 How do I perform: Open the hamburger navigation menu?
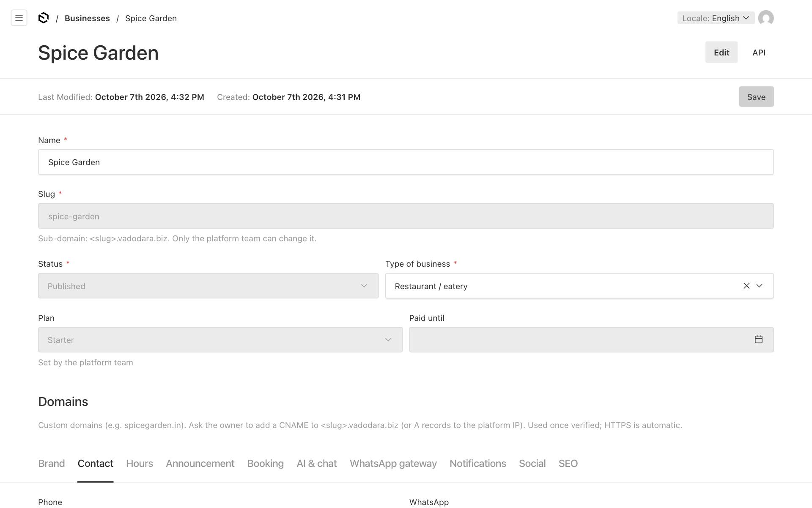pos(19,18)
